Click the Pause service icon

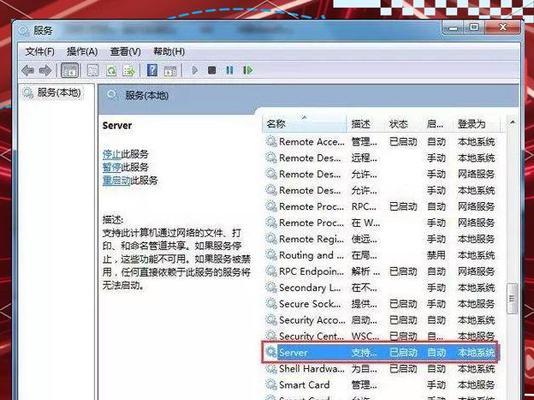pyautogui.click(x=230, y=70)
